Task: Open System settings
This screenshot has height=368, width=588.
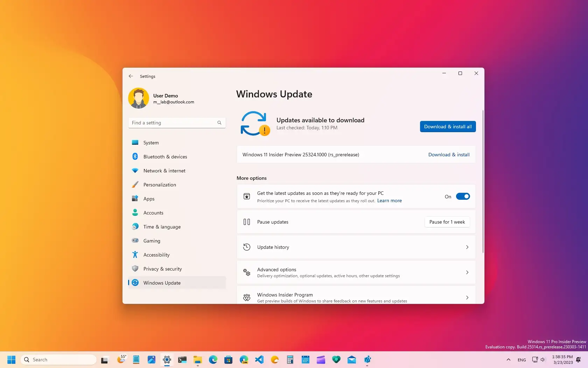Action: pyautogui.click(x=177, y=143)
